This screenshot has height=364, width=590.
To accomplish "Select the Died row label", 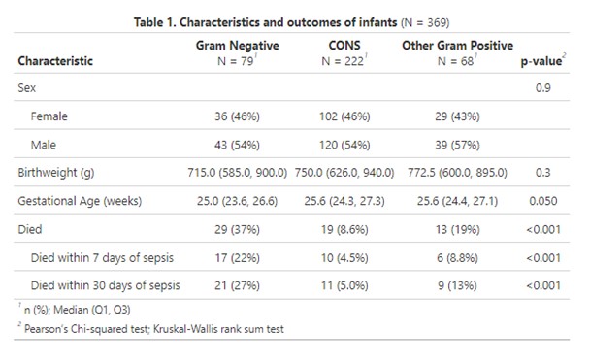I will click(30, 229).
